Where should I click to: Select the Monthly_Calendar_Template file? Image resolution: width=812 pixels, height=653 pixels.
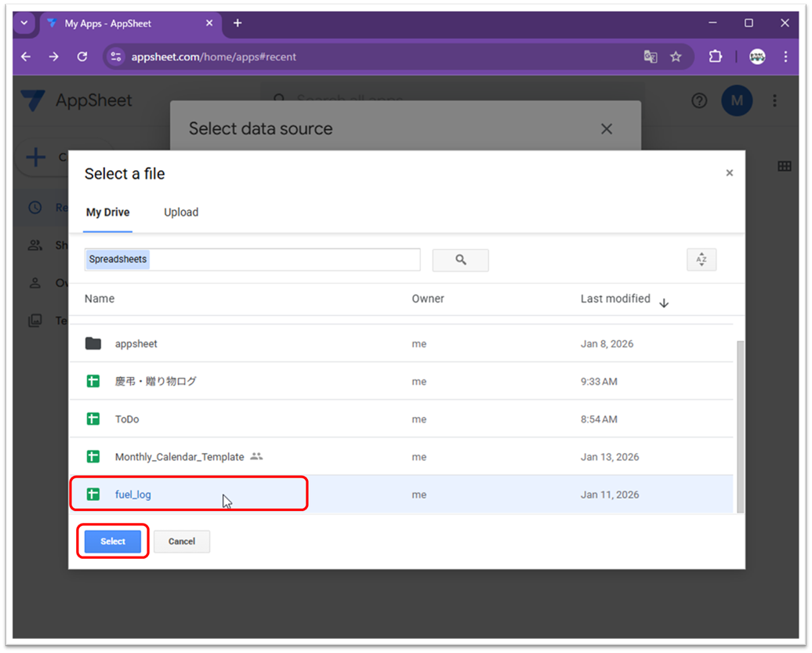[x=179, y=457]
